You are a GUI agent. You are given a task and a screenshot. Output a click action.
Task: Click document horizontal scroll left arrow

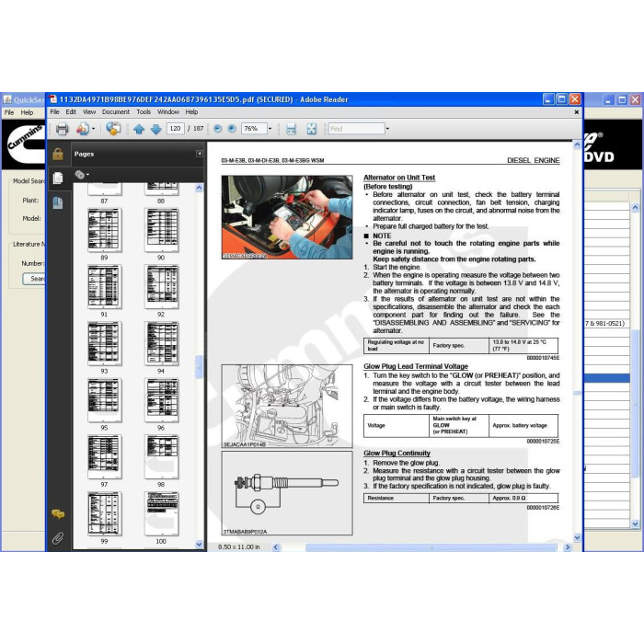pos(276,547)
